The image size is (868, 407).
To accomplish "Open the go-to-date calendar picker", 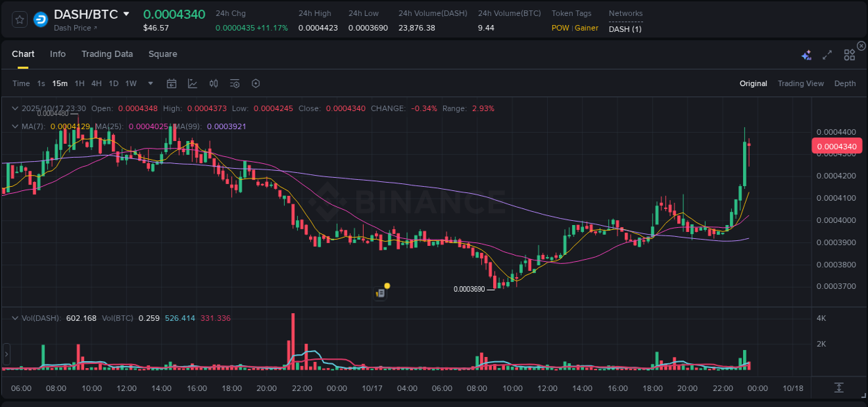I will tap(172, 83).
